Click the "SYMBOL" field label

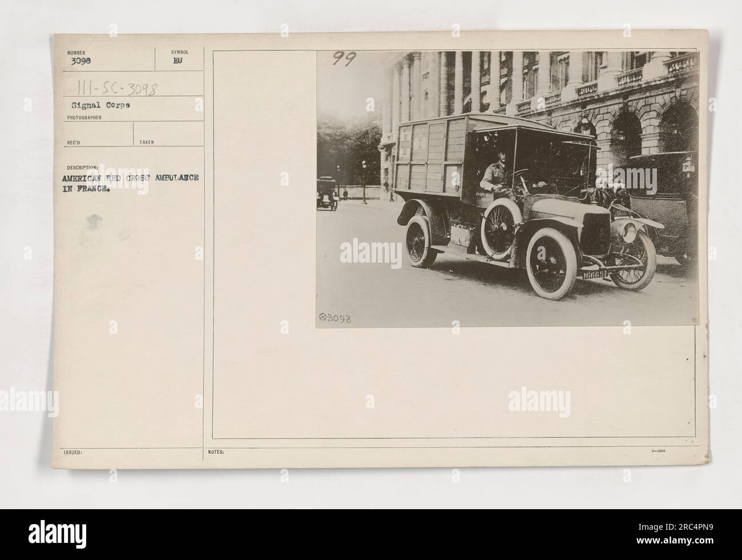click(x=179, y=51)
